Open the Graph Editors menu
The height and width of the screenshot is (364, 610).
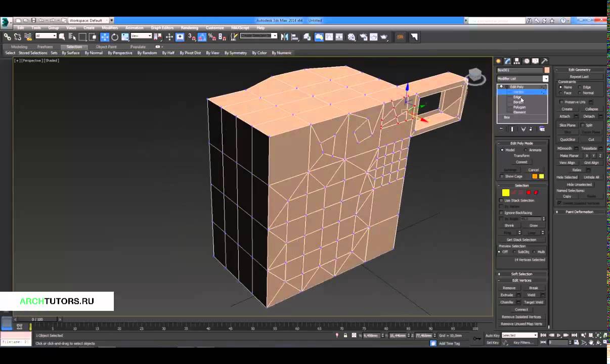pyautogui.click(x=162, y=28)
